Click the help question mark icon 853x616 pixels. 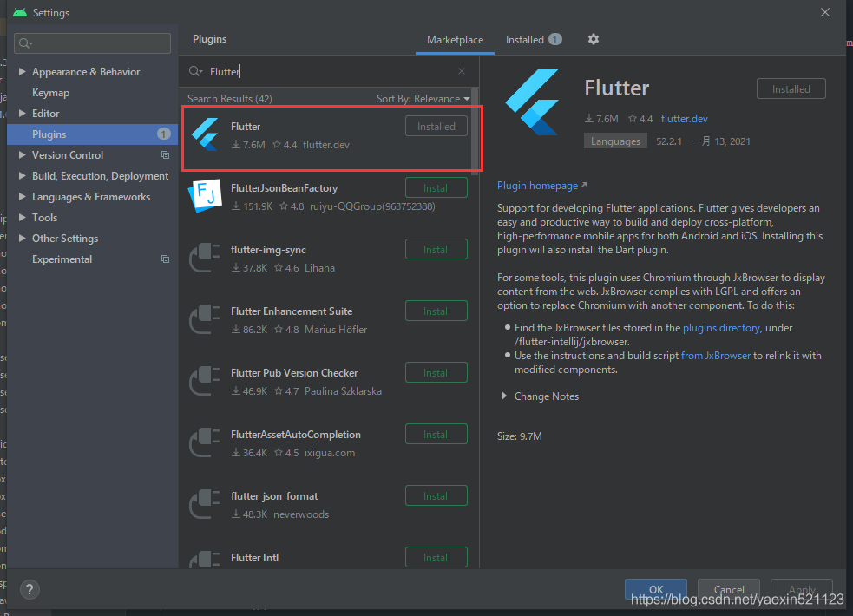click(30, 589)
